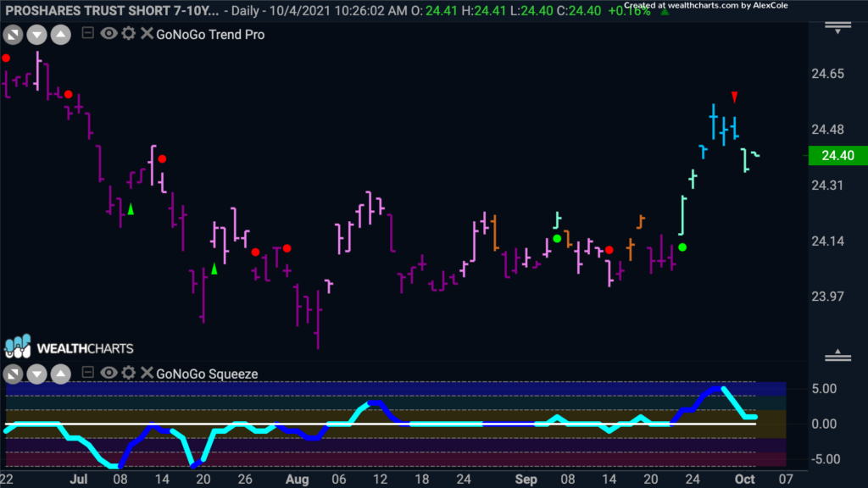
Task: Move the GoNoGo Trend Pro panel down
Action: pos(36,35)
